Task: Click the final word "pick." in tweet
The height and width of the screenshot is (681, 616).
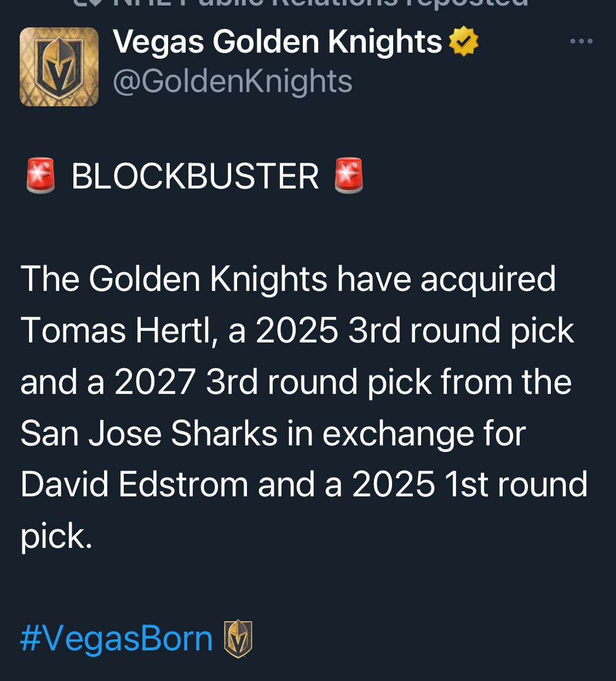Action: click(56, 536)
